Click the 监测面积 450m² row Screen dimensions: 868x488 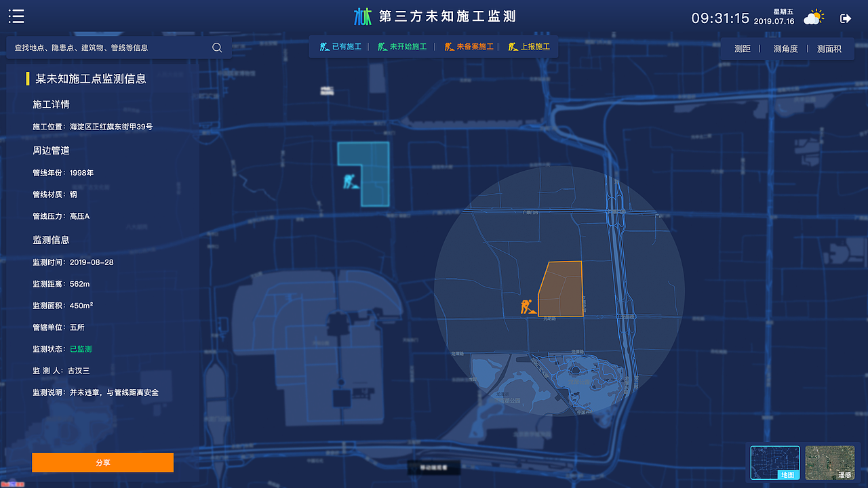click(63, 306)
